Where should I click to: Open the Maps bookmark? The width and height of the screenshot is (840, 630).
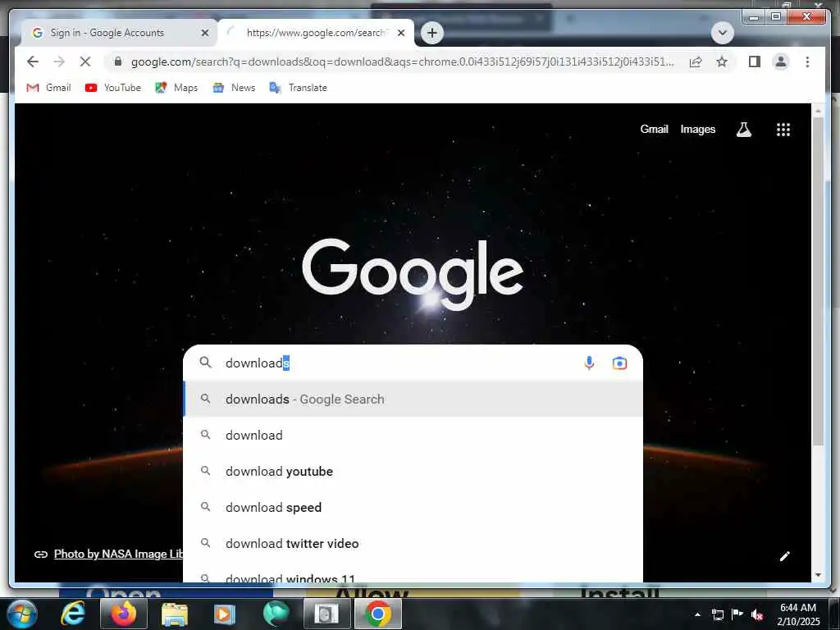pos(176,87)
